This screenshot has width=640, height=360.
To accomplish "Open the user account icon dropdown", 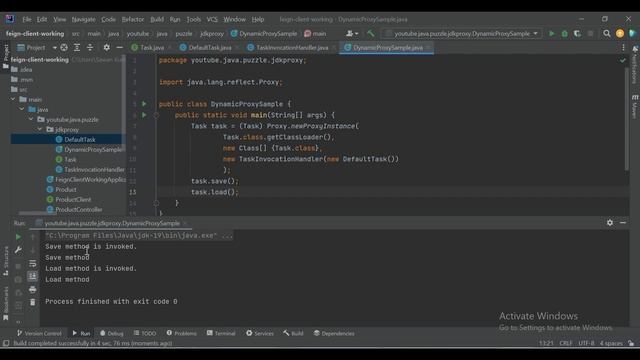I will pos(351,33).
